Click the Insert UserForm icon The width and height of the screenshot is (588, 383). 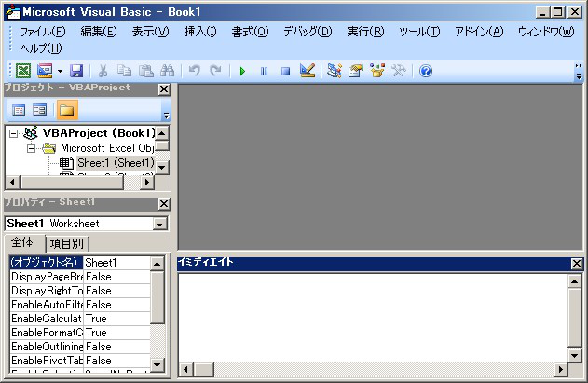click(x=45, y=71)
